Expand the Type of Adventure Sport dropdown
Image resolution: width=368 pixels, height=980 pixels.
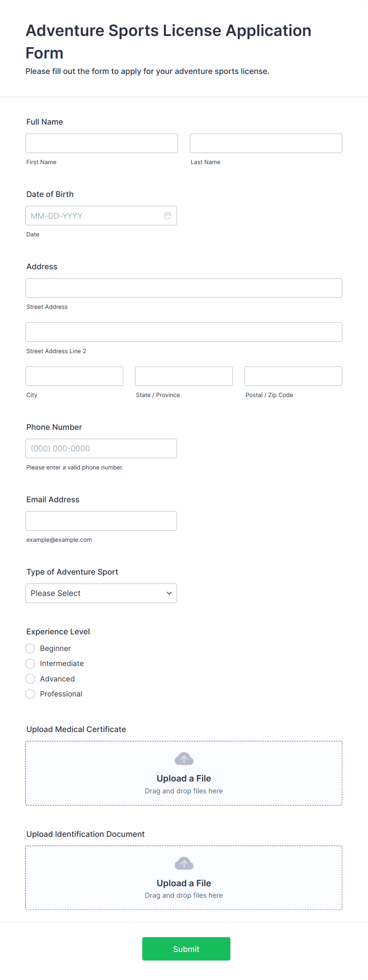[x=101, y=593]
